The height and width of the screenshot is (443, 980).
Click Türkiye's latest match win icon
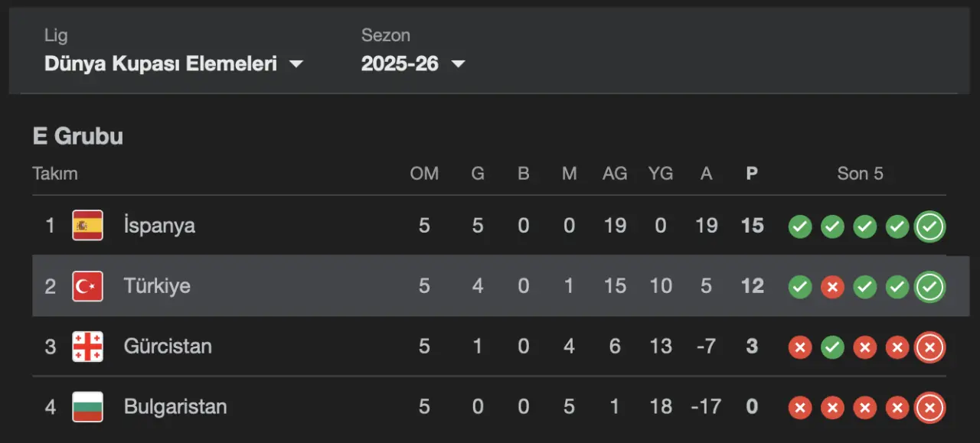[x=929, y=287]
